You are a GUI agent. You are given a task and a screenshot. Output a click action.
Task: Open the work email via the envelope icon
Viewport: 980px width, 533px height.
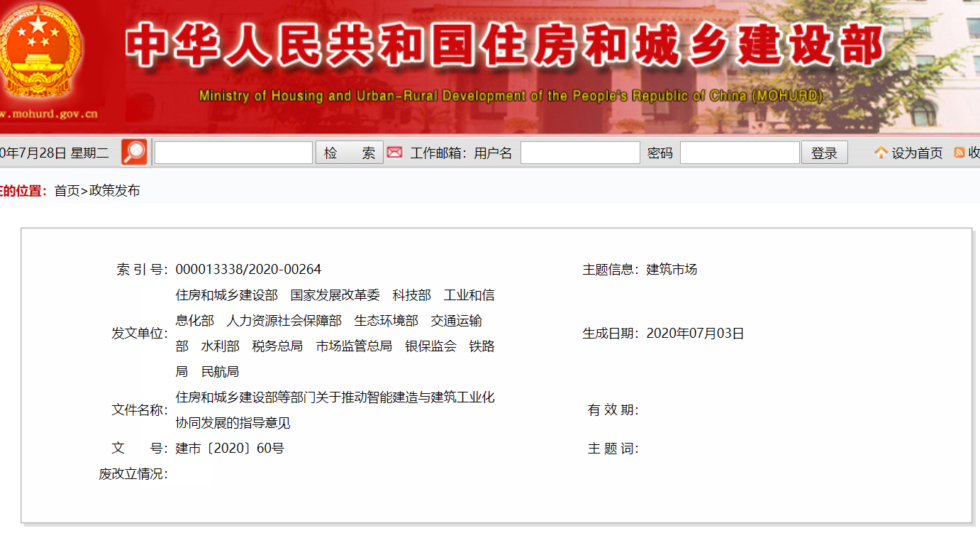395,152
